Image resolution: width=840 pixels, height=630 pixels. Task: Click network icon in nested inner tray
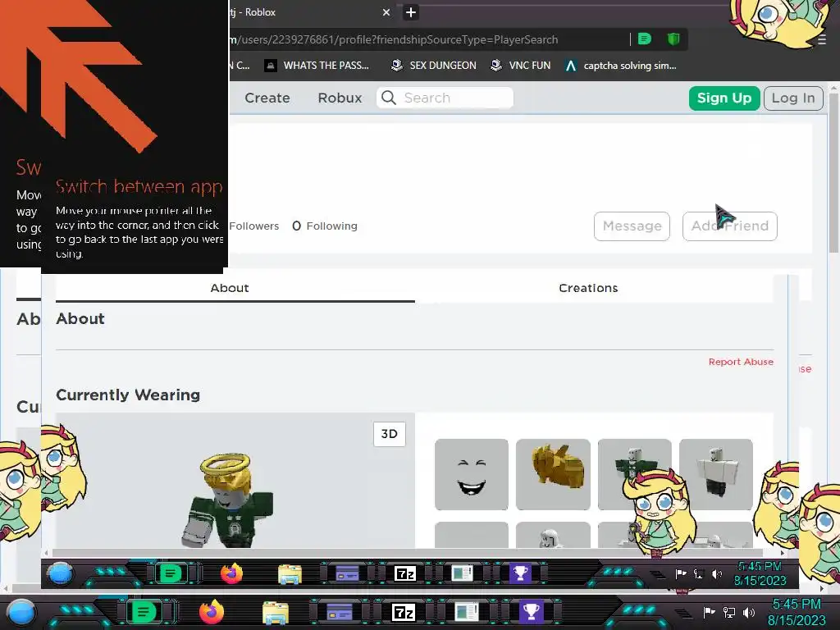tap(699, 574)
